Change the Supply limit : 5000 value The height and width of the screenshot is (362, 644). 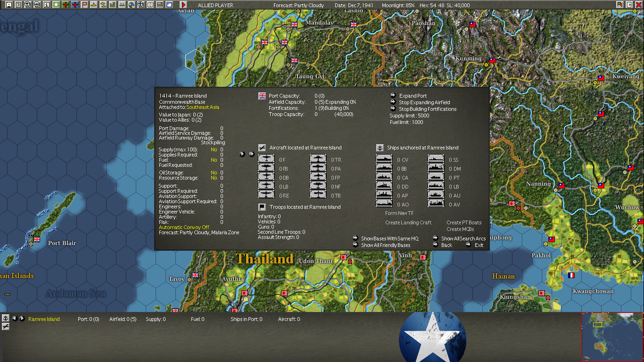409,116
